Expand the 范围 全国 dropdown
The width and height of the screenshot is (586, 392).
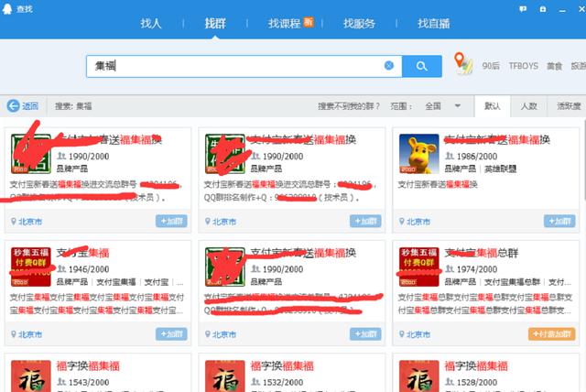(442, 106)
